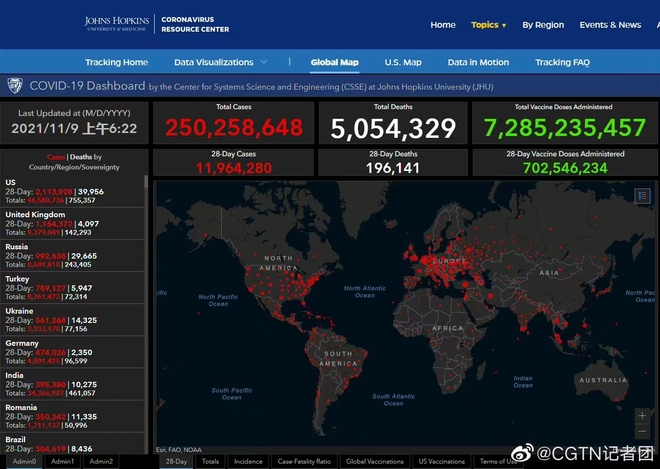
Task: Open By Region menu item
Action: [x=543, y=25]
